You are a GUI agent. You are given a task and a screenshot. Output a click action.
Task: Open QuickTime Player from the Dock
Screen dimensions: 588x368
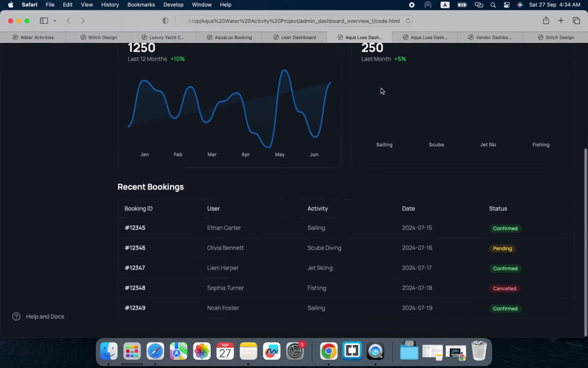(x=375, y=352)
